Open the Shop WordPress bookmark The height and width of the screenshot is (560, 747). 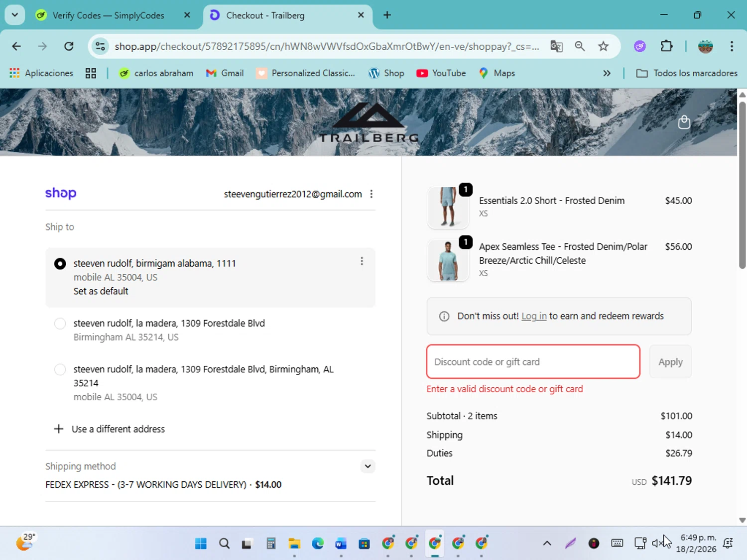pyautogui.click(x=386, y=73)
